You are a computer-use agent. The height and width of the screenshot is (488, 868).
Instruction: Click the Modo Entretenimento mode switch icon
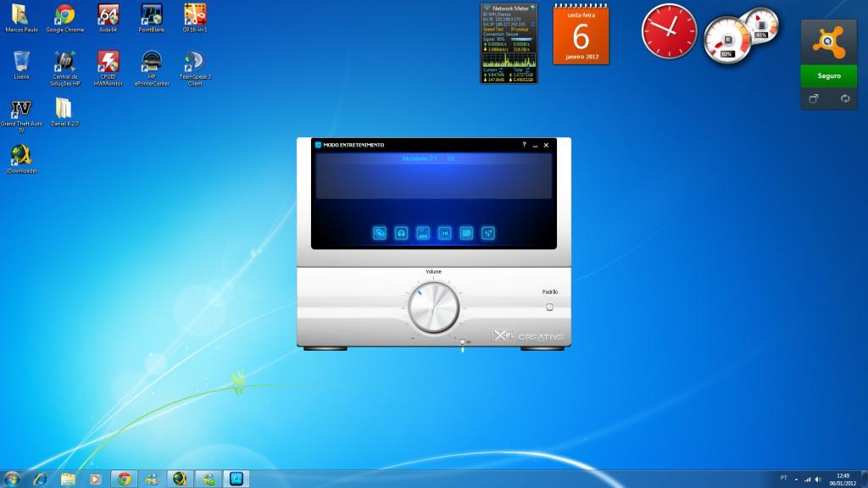319,145
